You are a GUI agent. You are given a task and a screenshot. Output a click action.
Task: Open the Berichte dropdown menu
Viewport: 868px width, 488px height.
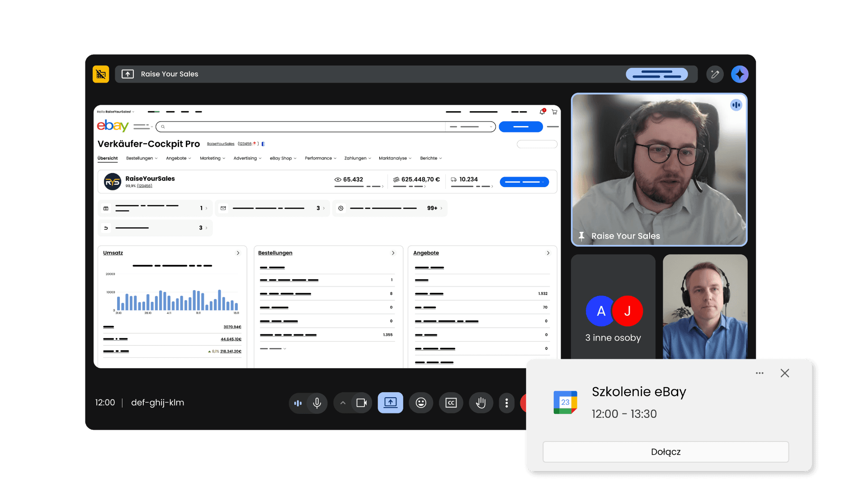431,158
